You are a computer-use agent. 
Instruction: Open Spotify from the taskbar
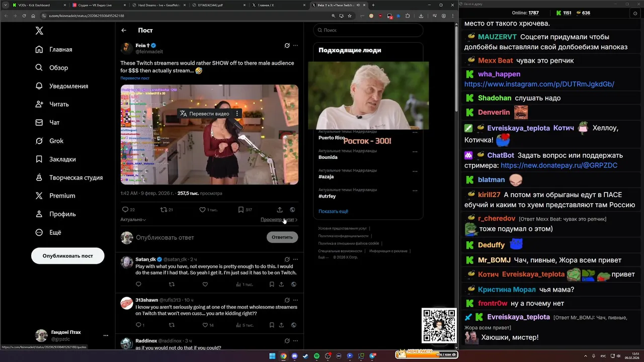point(316,356)
